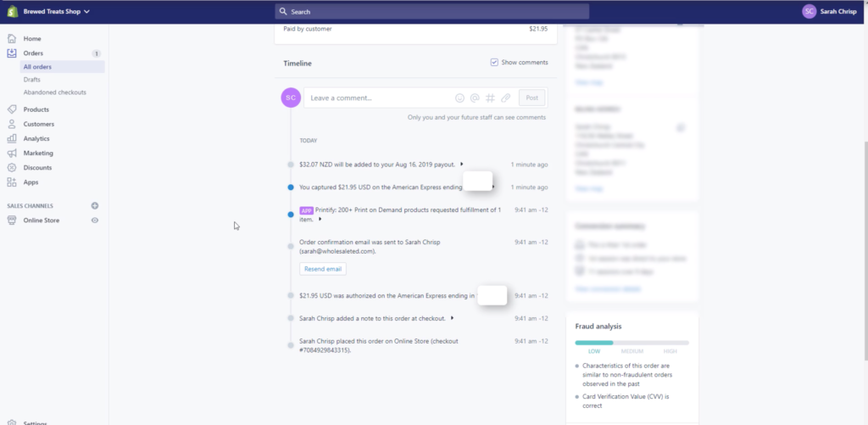The width and height of the screenshot is (868, 425).
Task: Add a sales channel with plus icon
Action: click(95, 205)
